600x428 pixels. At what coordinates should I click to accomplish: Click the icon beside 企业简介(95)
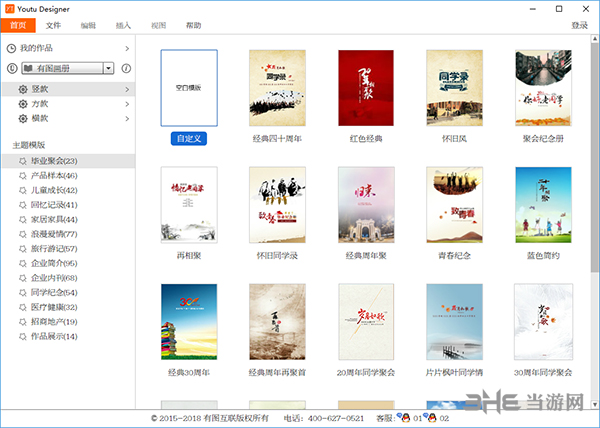tap(23, 264)
